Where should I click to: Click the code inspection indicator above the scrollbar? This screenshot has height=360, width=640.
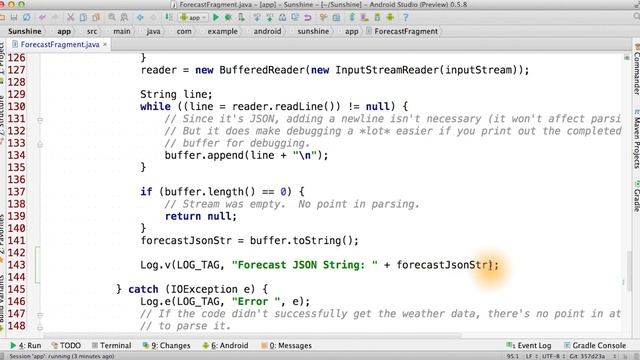click(x=627, y=58)
